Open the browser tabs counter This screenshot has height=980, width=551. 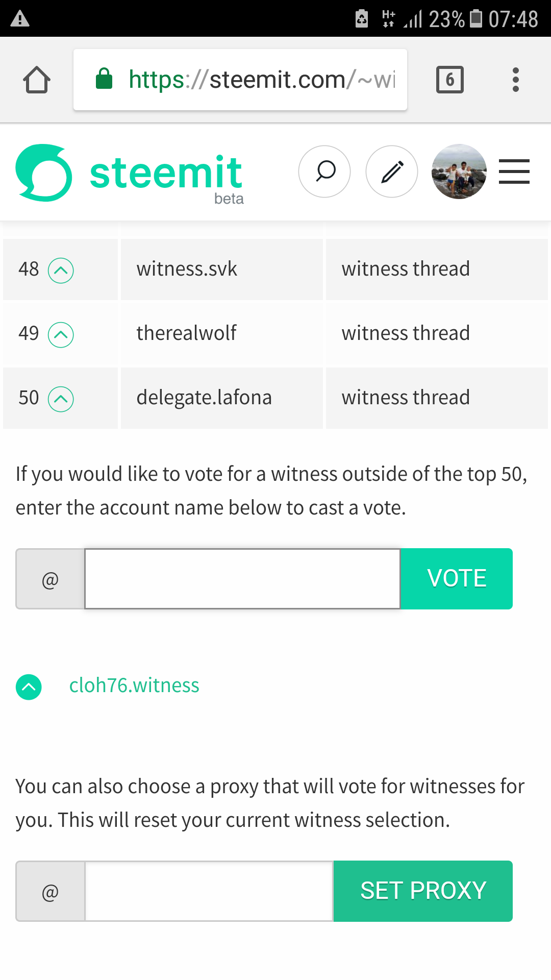point(449,80)
